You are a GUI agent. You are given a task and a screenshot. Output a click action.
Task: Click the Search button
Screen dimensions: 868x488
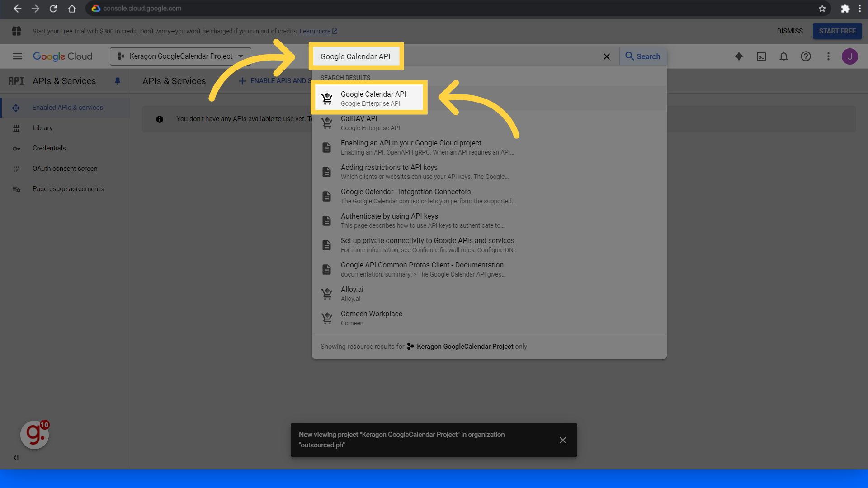[642, 56]
